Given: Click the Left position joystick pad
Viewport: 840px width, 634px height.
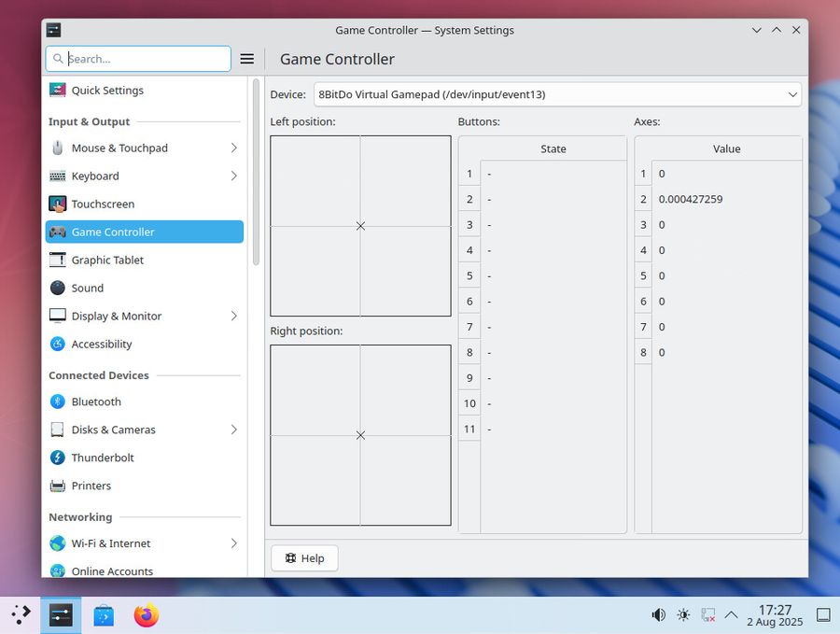Looking at the screenshot, I should pyautogui.click(x=360, y=226).
